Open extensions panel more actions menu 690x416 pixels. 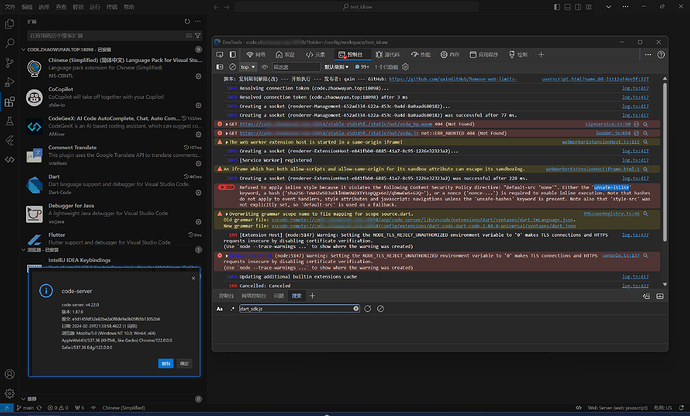(198, 22)
